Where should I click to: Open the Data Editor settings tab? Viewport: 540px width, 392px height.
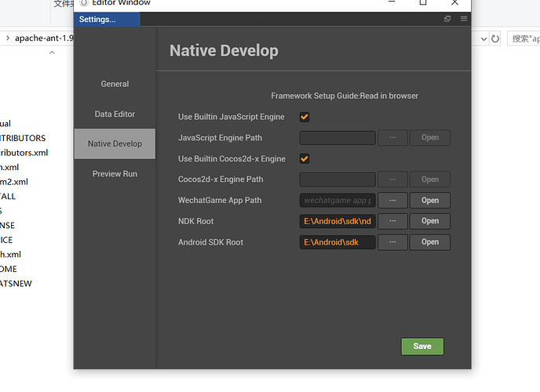(x=115, y=114)
